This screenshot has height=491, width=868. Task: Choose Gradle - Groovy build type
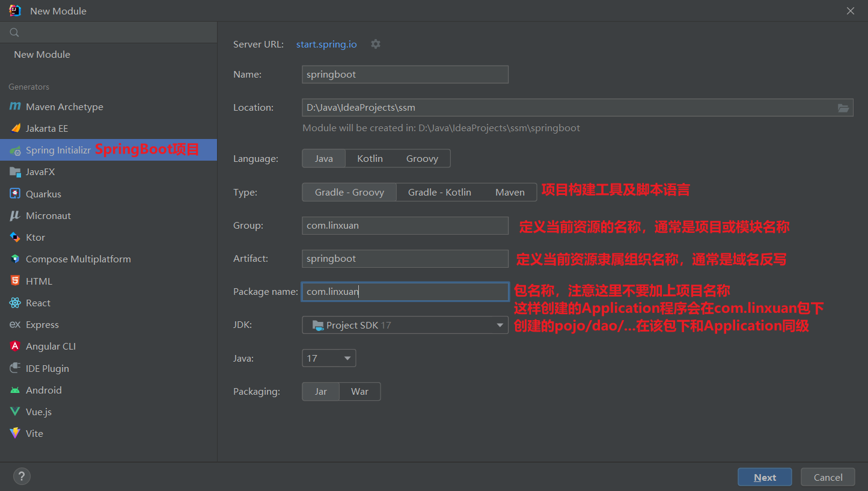[349, 193]
